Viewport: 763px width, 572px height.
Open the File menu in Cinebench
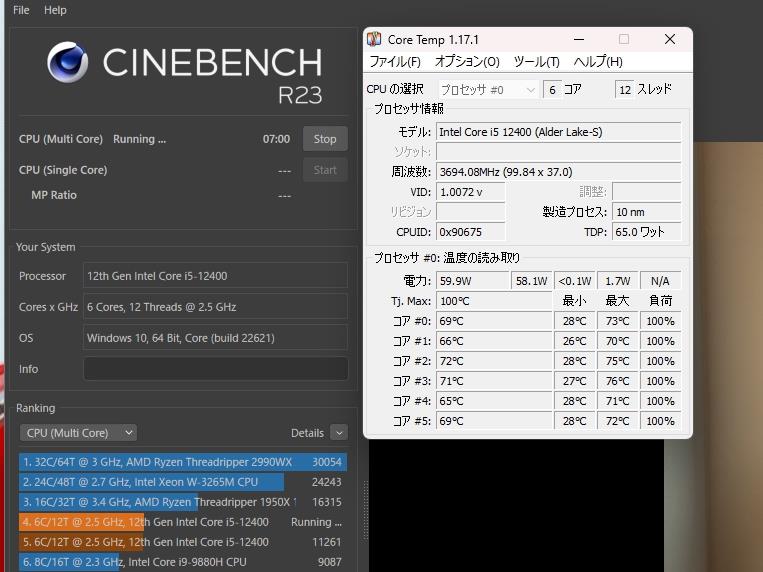pos(21,10)
